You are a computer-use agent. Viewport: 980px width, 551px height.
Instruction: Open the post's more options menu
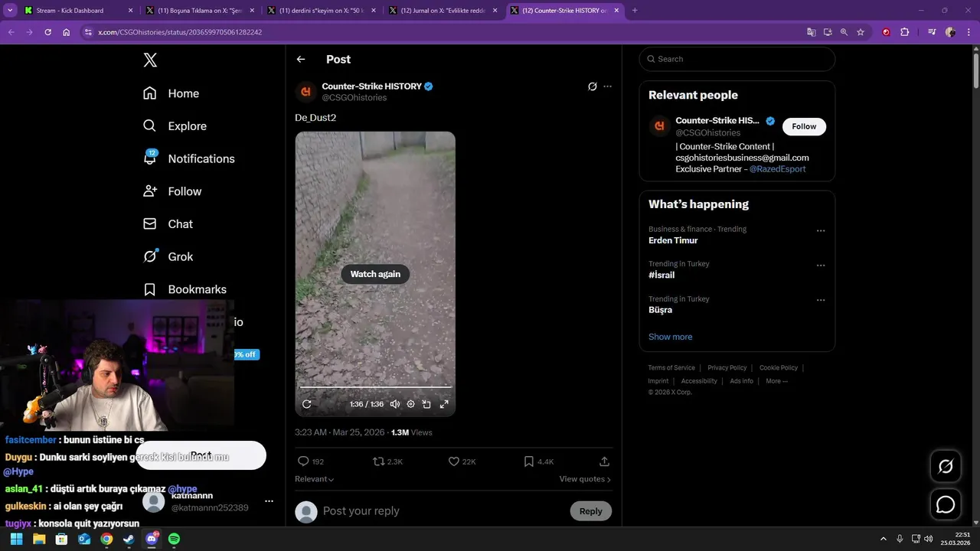coord(608,86)
